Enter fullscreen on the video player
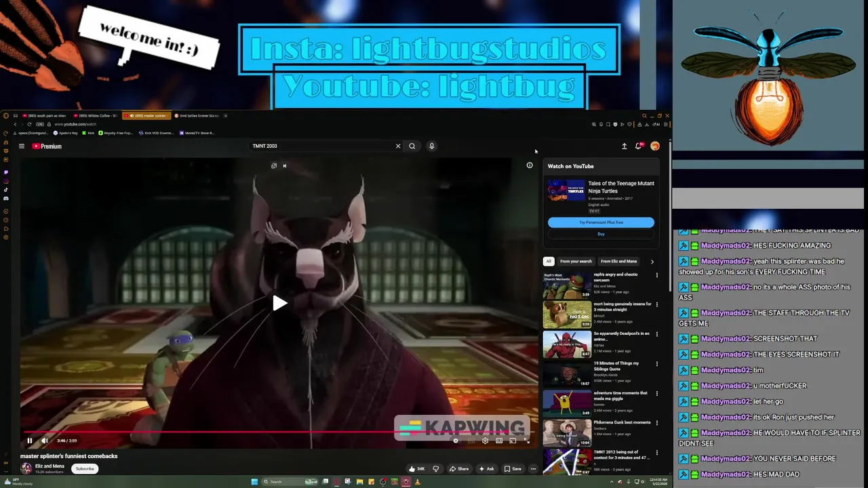 pyautogui.click(x=527, y=441)
